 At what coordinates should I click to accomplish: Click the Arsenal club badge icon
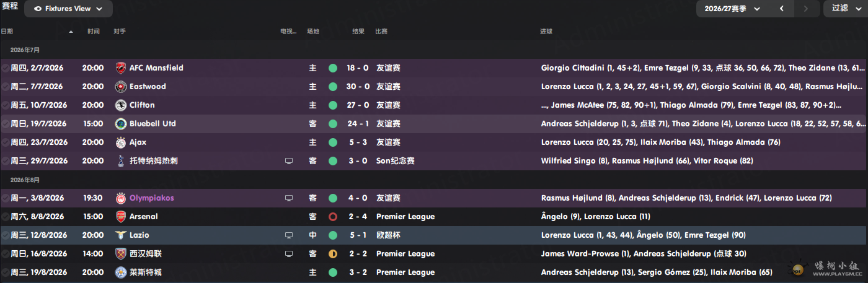[121, 217]
